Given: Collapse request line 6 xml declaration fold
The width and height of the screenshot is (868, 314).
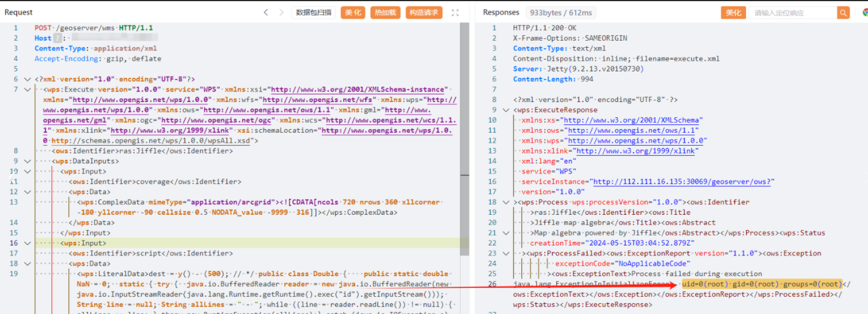Looking at the screenshot, I should tap(27, 79).
